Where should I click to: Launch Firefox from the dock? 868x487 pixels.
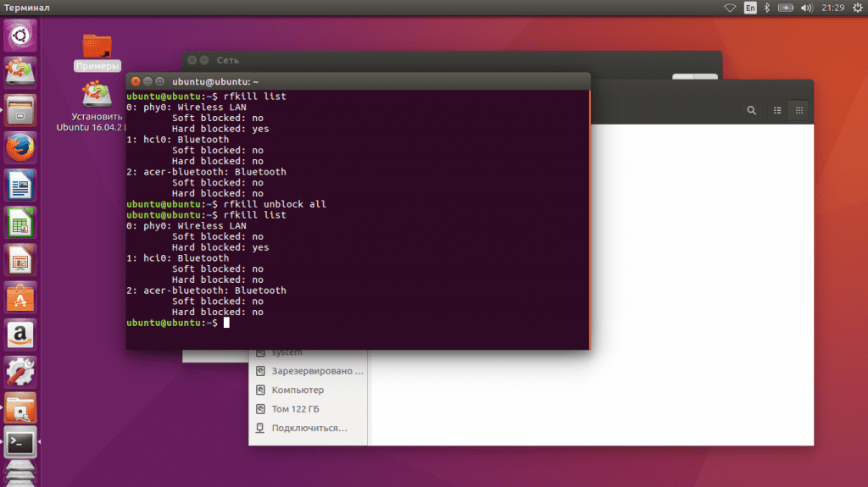point(20,147)
